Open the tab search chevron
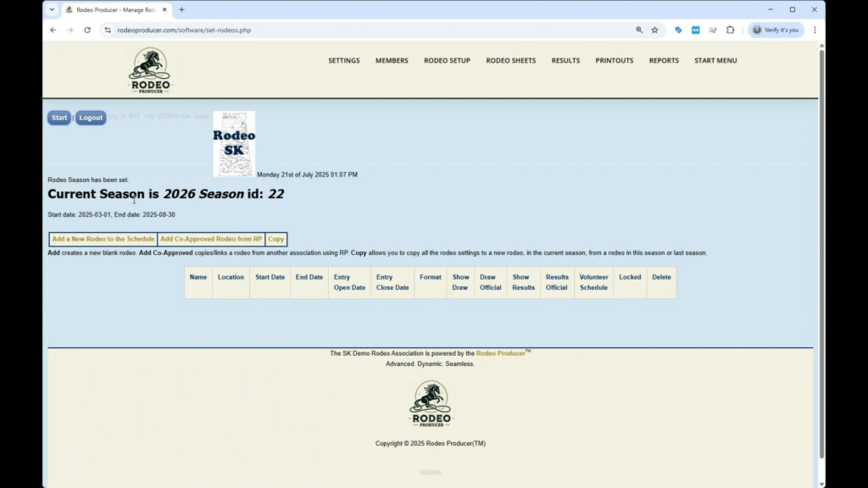This screenshot has width=868, height=488. coord(53,9)
